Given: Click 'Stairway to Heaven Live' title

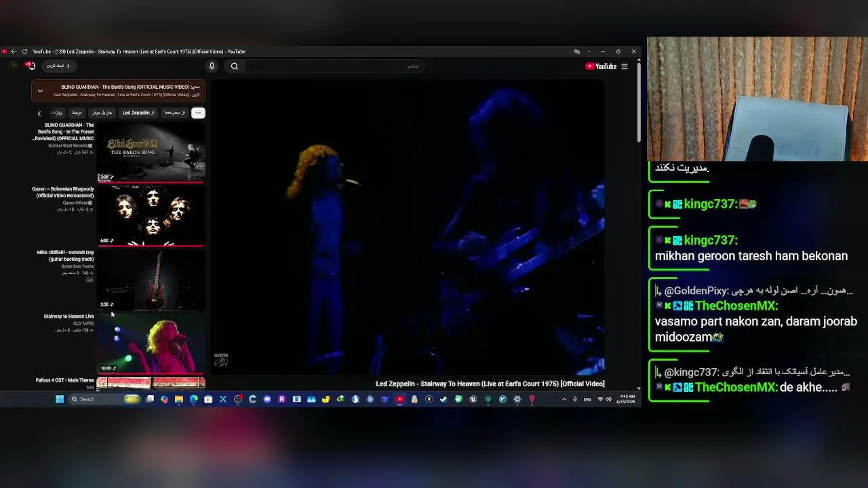Looking at the screenshot, I should click(68, 317).
